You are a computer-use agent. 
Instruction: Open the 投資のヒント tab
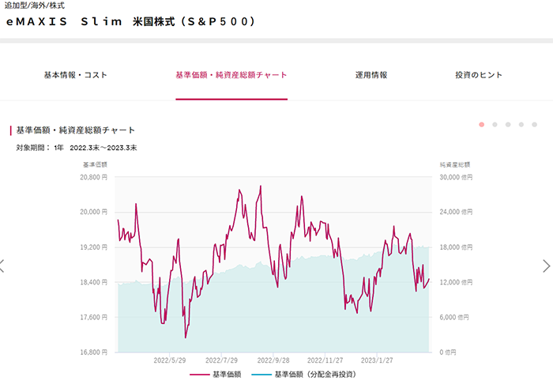click(479, 75)
